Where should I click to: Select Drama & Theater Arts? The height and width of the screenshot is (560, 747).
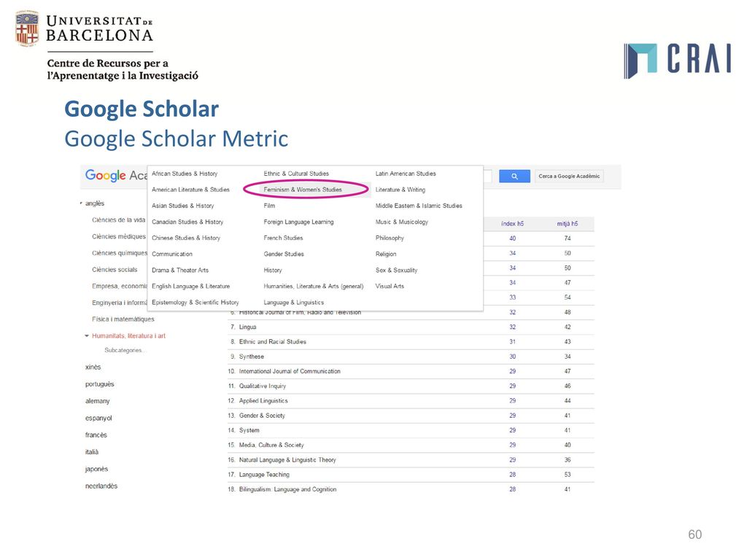click(x=180, y=270)
